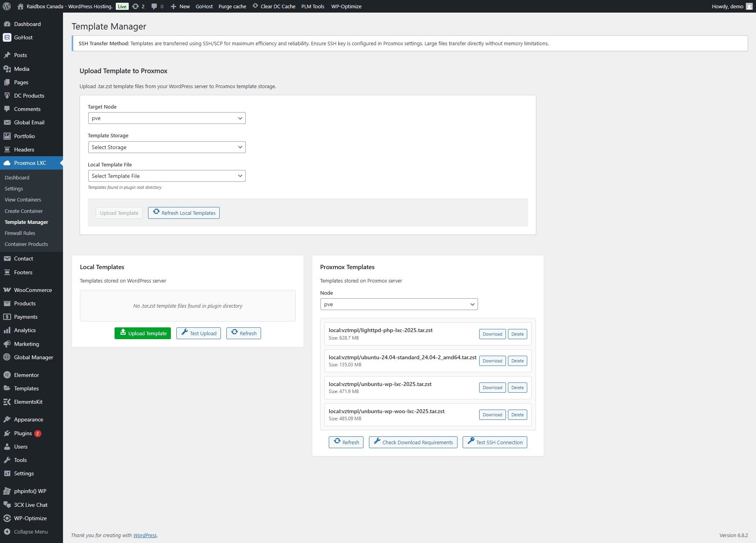Open the Analytics chart icon menu
Viewport: 756px width, 543px height.
7,330
